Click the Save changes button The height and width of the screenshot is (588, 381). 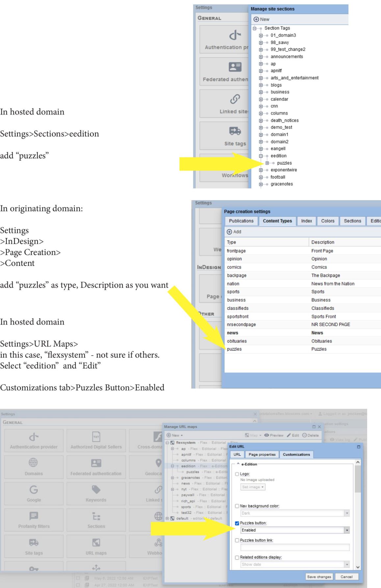coord(319,577)
